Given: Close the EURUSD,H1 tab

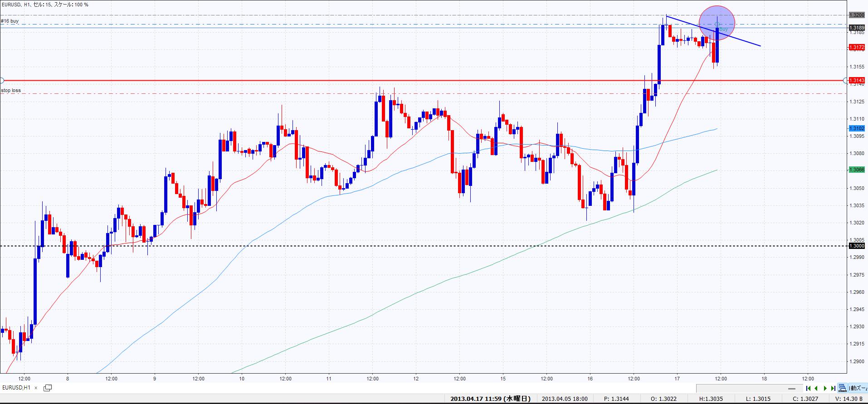Looking at the screenshot, I should [36, 388].
